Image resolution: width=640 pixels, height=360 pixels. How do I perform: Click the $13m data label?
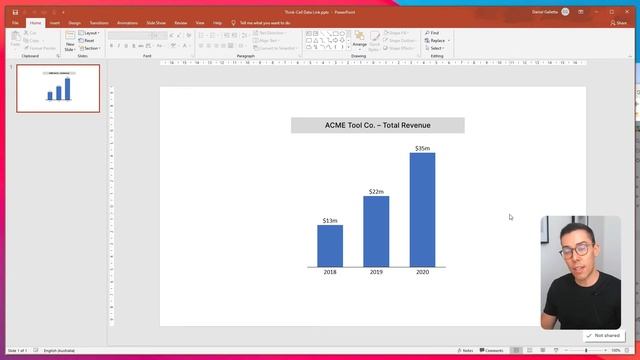click(330, 221)
